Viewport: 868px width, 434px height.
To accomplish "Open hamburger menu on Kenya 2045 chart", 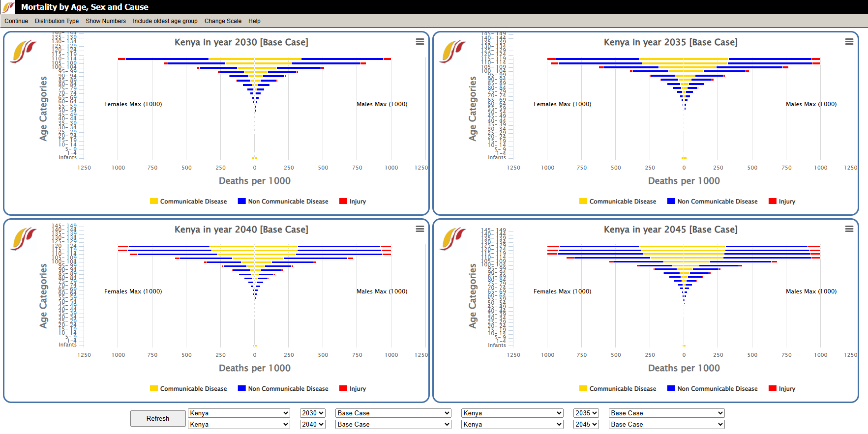I will click(849, 229).
